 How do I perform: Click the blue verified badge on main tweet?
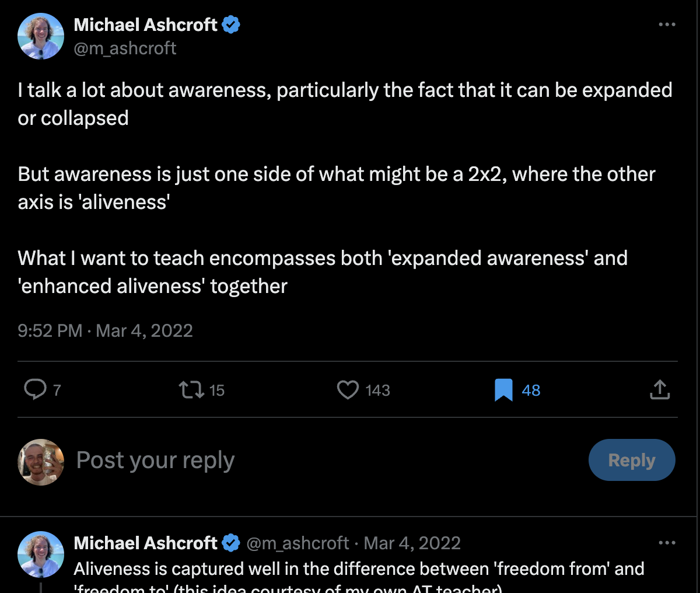pos(231,25)
